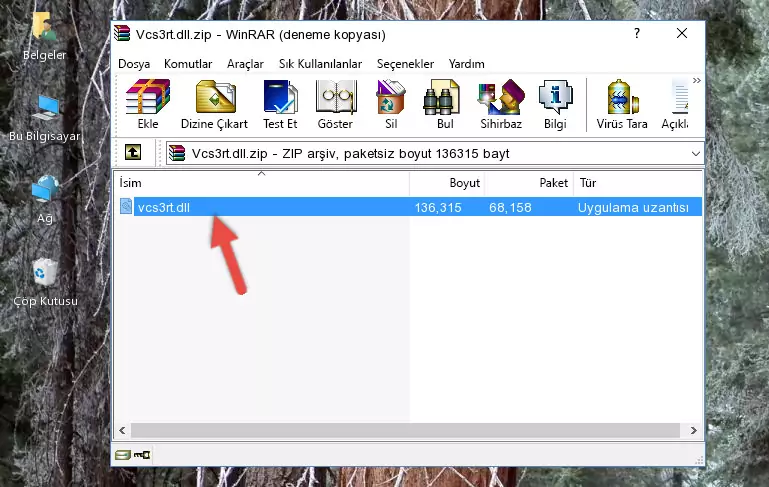The height and width of the screenshot is (487, 769).
Task: Open the Araçlar menu
Action: click(245, 64)
